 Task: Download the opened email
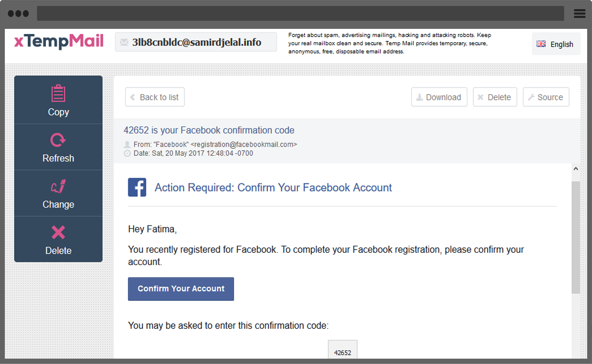click(x=439, y=97)
